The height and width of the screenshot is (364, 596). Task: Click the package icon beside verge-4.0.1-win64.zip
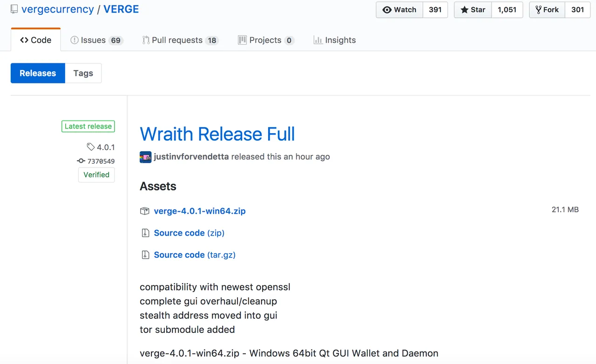coord(145,211)
